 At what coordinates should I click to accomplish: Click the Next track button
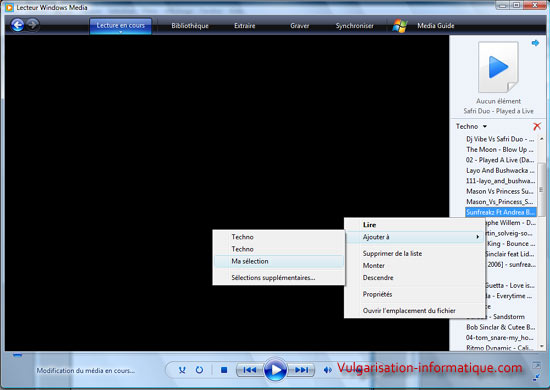click(301, 370)
